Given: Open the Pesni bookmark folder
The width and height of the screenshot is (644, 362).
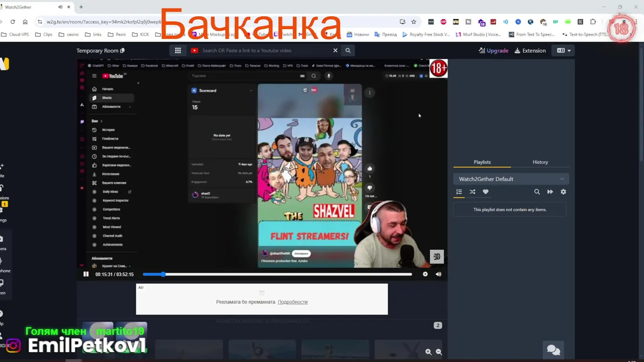Looking at the screenshot, I should [x=116, y=35].
